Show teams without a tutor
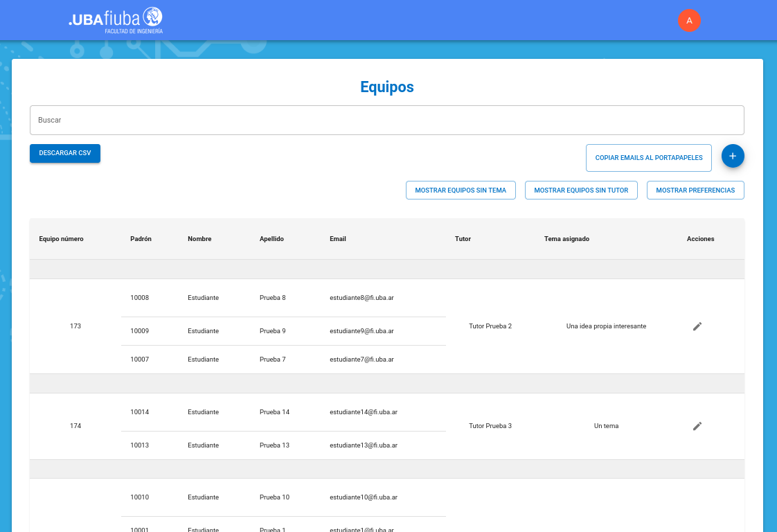This screenshot has height=532, width=777. (581, 190)
